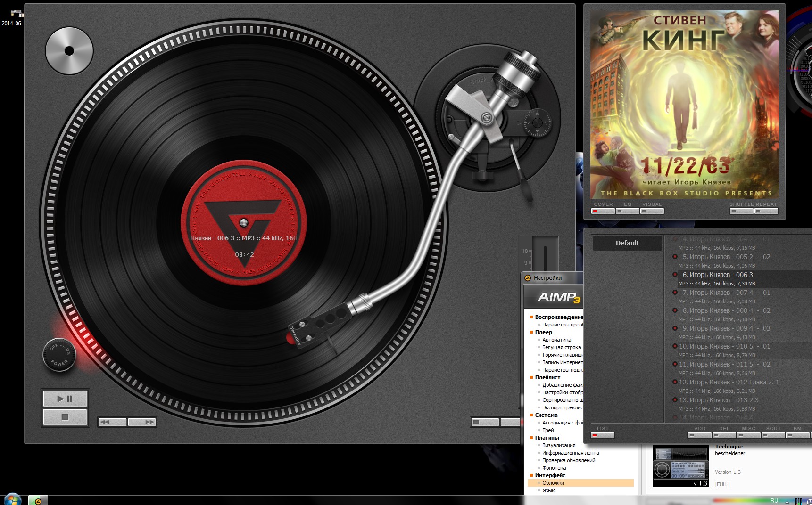This screenshot has width=812, height=505.
Task: Skip to the next track with forward arrows
Action: 142,422
